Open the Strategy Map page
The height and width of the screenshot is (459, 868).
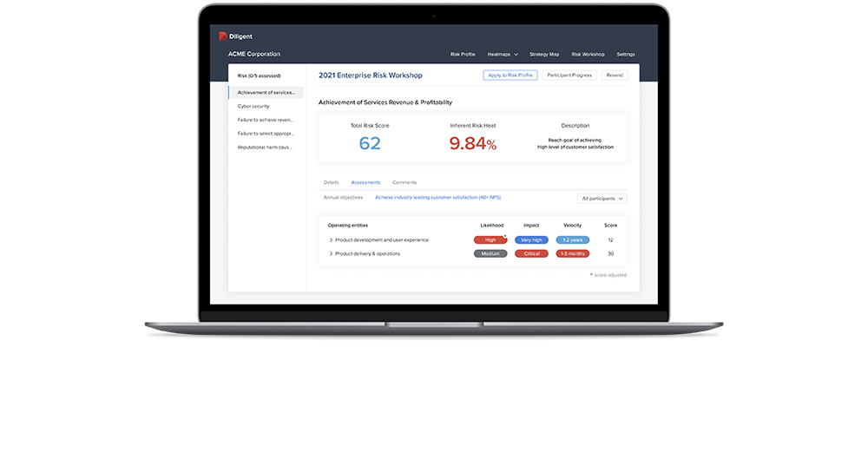click(544, 54)
